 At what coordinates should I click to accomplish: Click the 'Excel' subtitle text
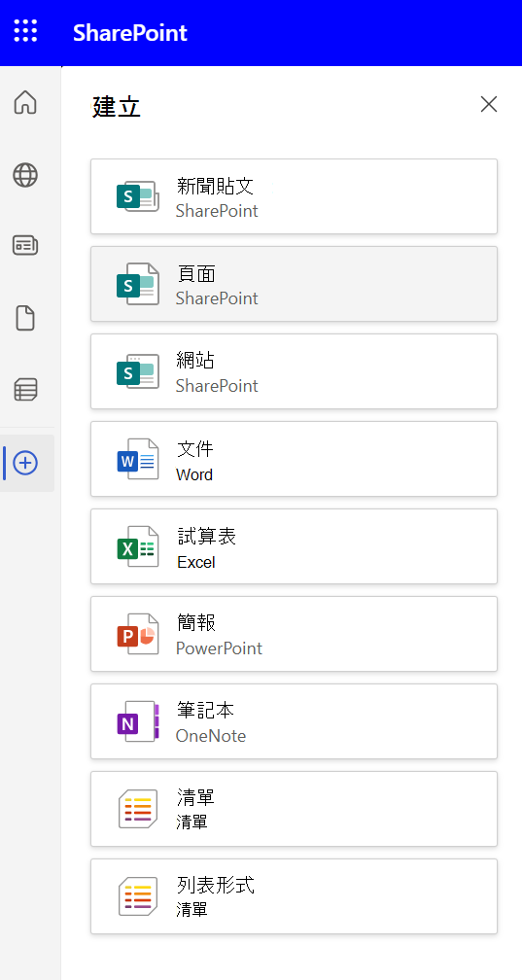point(195,562)
